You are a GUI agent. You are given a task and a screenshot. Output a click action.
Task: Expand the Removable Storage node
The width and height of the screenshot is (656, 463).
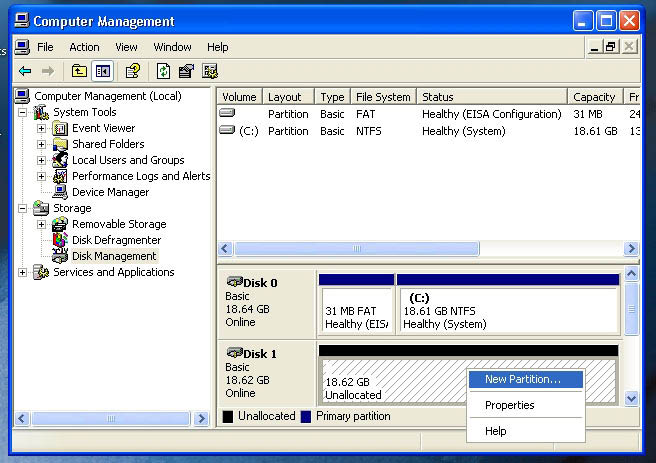(x=41, y=225)
